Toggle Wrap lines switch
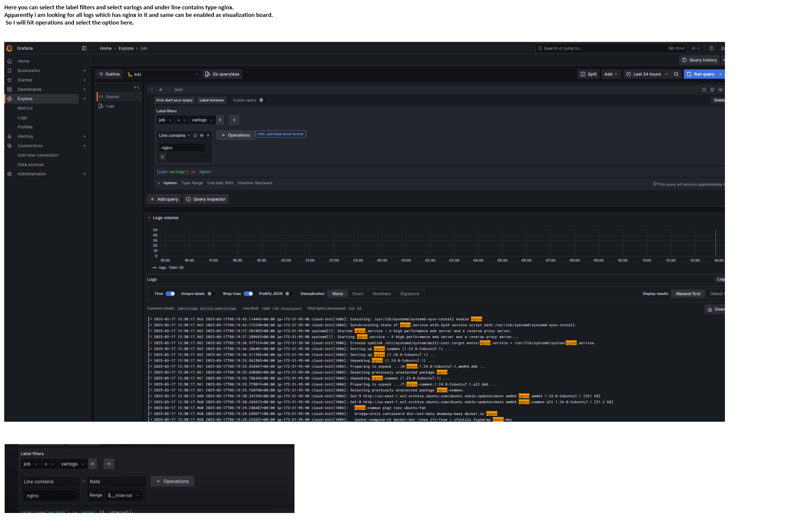 point(248,294)
